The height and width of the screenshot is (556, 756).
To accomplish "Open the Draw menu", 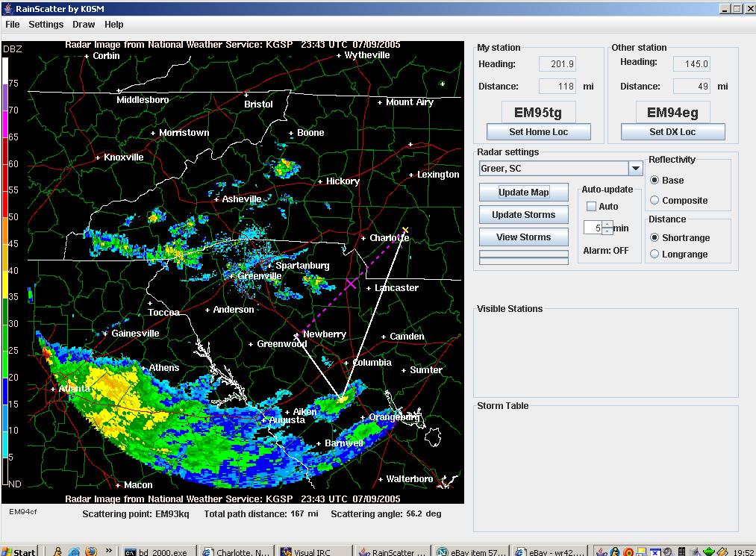I will 84,25.
